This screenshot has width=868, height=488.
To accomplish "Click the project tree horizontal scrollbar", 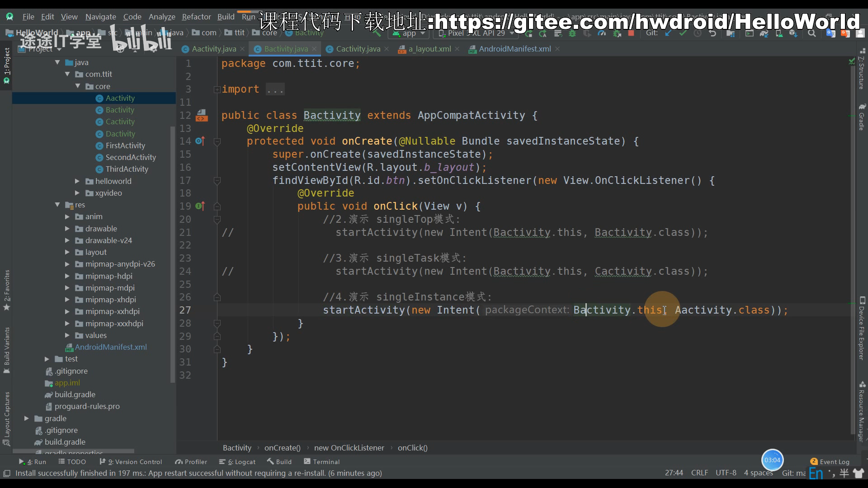I will click(x=73, y=451).
